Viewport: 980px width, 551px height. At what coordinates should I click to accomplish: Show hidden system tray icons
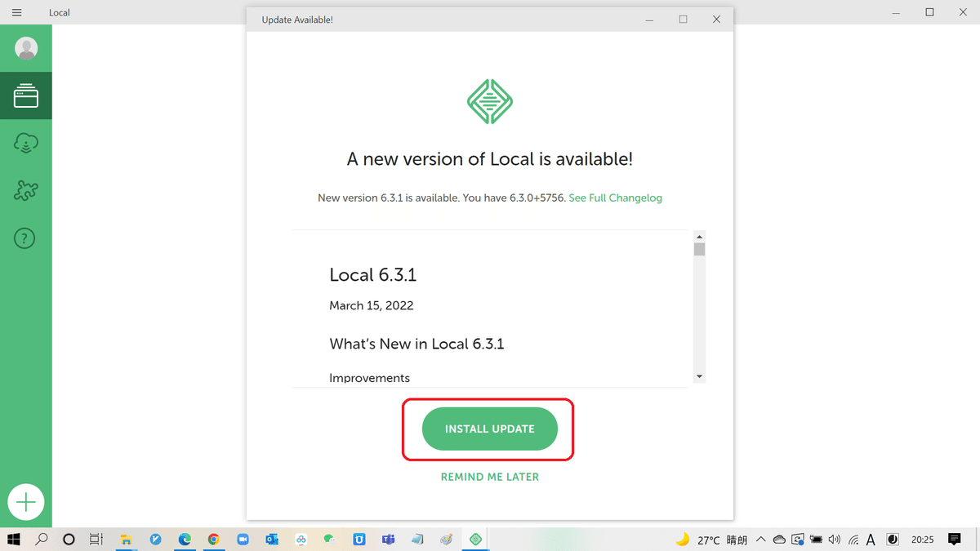(760, 540)
